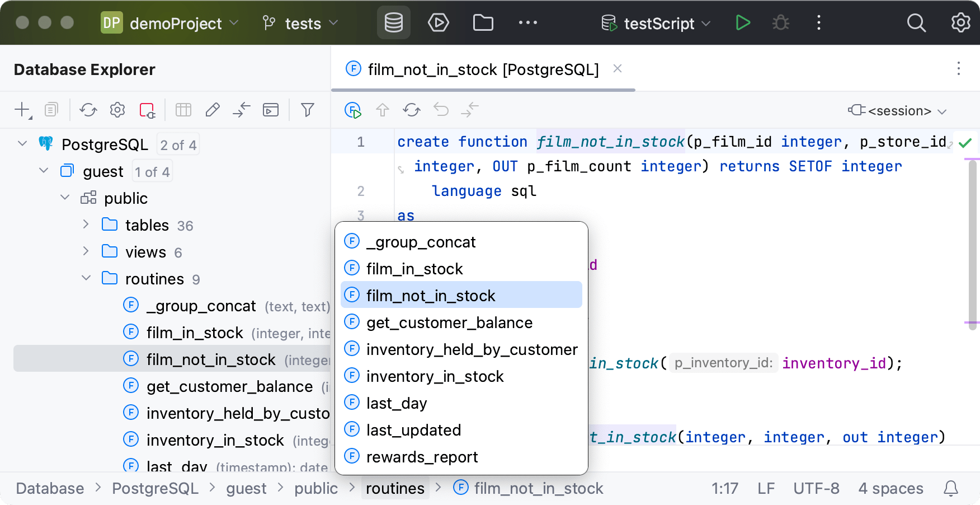Open the console window icon
This screenshot has width=980, height=505.
(x=271, y=110)
